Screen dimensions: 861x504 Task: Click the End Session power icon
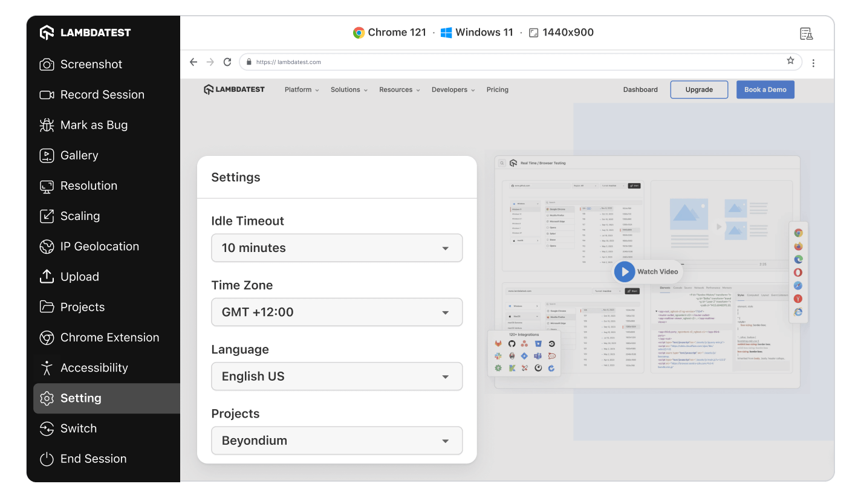pyautogui.click(x=47, y=459)
